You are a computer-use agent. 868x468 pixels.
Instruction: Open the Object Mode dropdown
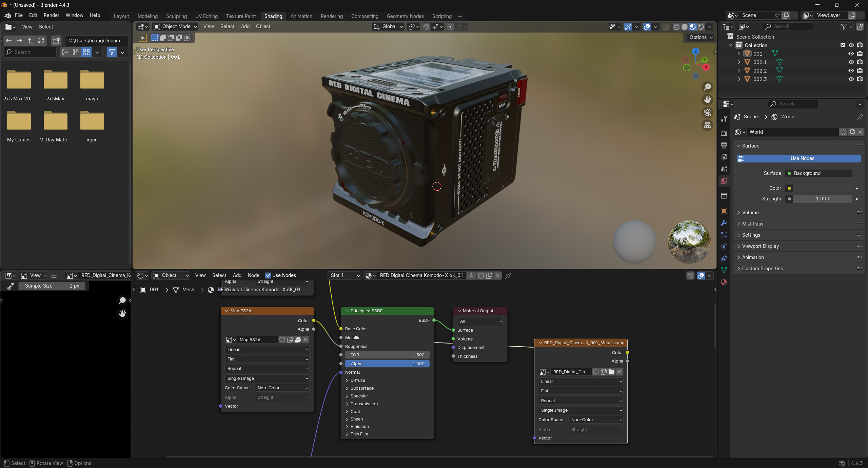175,26
